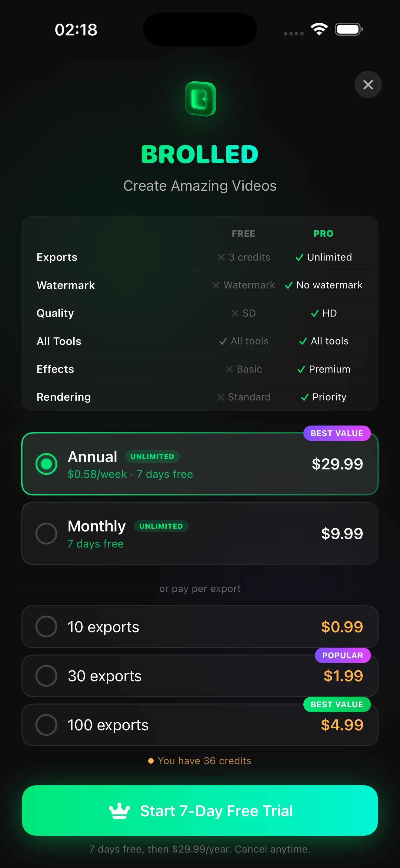This screenshot has width=400, height=868.
Task: Select the 10 exports option
Action: coord(46,627)
